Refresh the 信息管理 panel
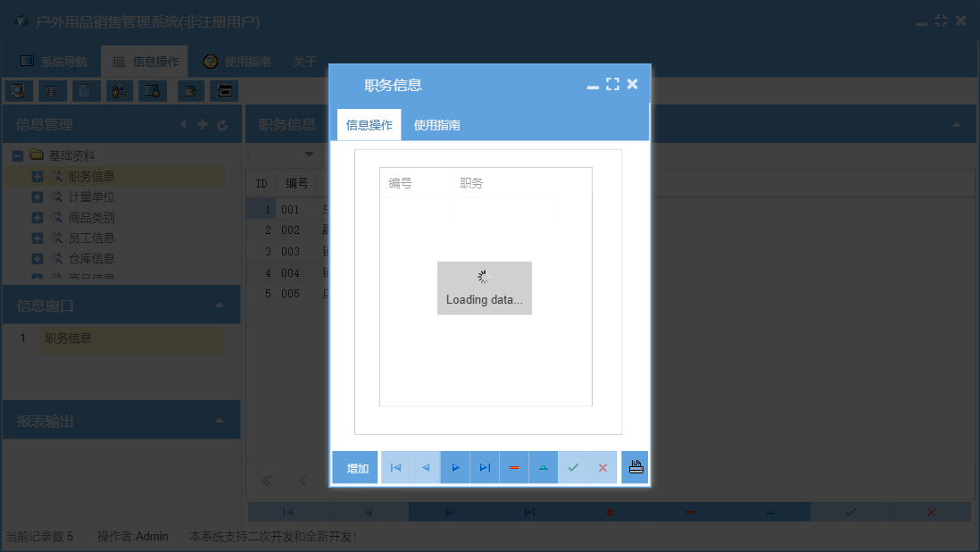980x552 pixels. [222, 124]
